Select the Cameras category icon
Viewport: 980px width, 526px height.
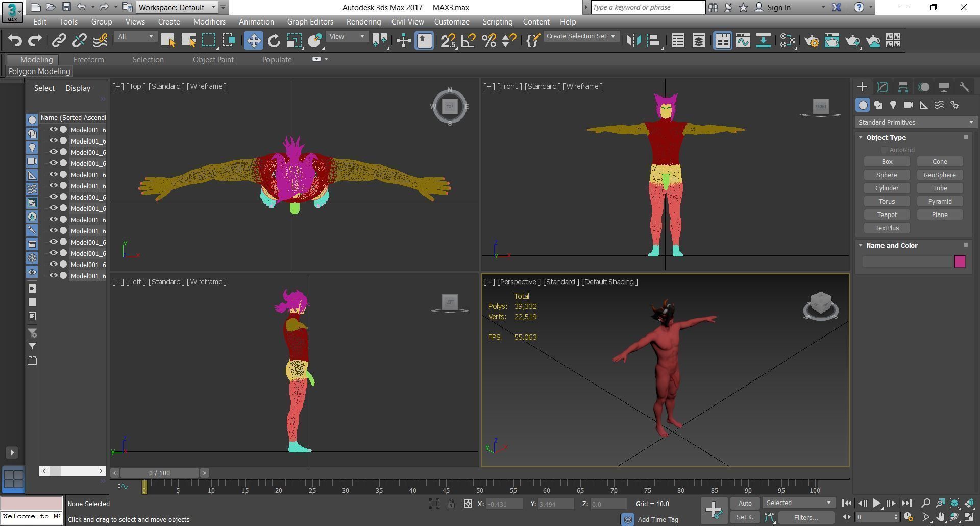click(x=909, y=105)
